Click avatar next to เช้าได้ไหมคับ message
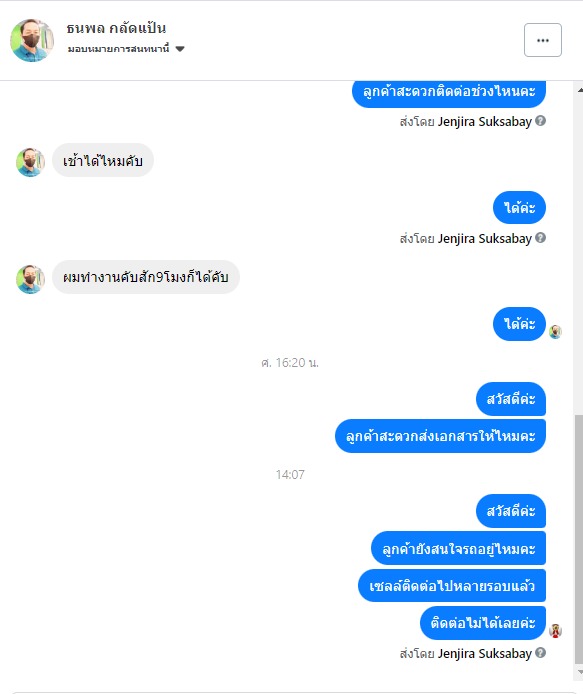This screenshot has width=583, height=694. point(31,162)
